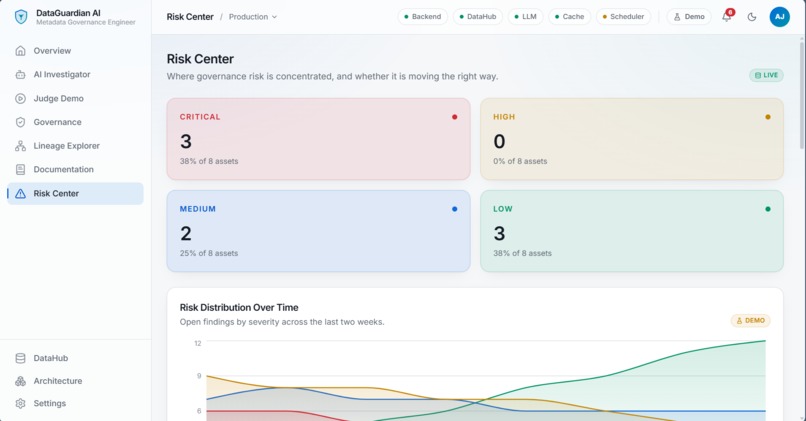Viewport: 806px width, 421px height.
Task: Open the Production environment dropdown
Action: coord(253,17)
